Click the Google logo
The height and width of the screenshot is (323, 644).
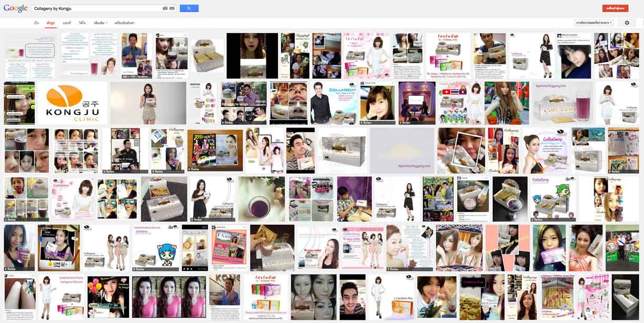click(x=15, y=8)
